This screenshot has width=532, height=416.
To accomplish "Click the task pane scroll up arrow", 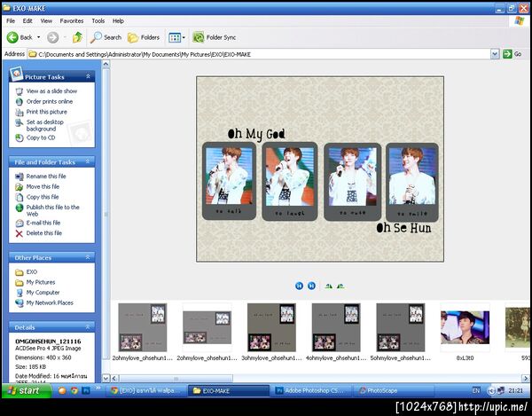I will [106, 64].
